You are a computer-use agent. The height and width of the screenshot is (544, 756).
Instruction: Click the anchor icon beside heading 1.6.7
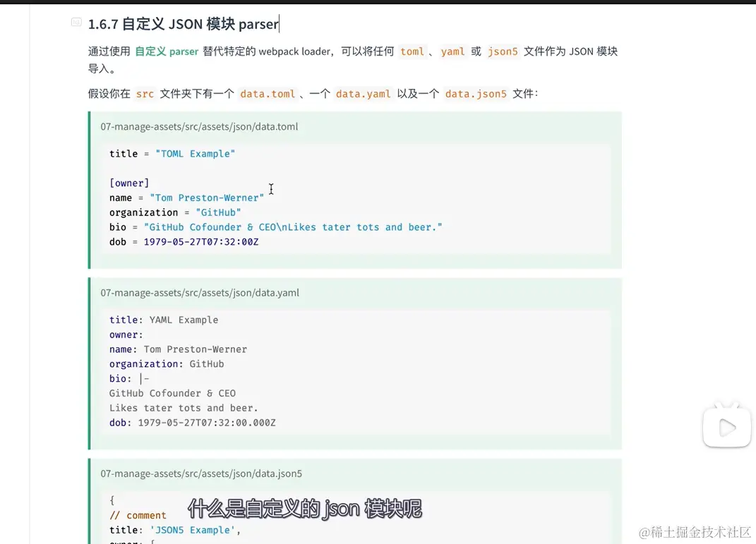[x=76, y=23]
